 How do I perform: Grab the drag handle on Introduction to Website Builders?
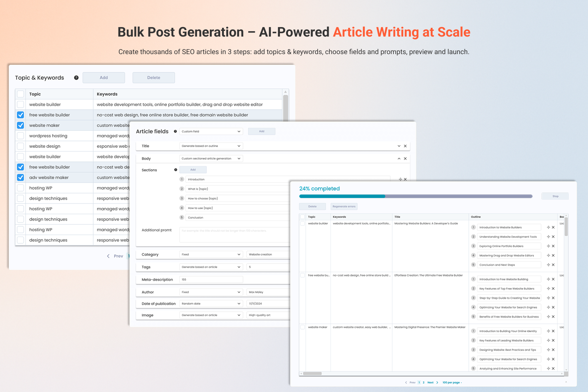(548, 227)
